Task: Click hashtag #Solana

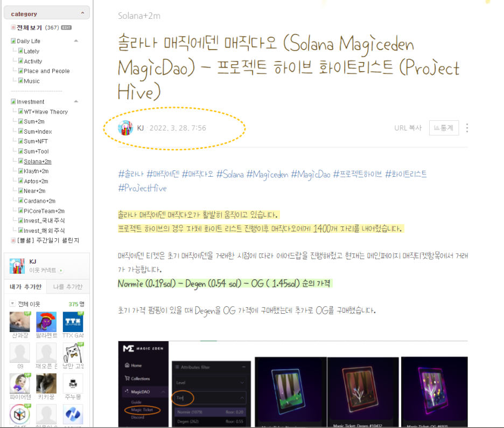Action: (x=230, y=175)
